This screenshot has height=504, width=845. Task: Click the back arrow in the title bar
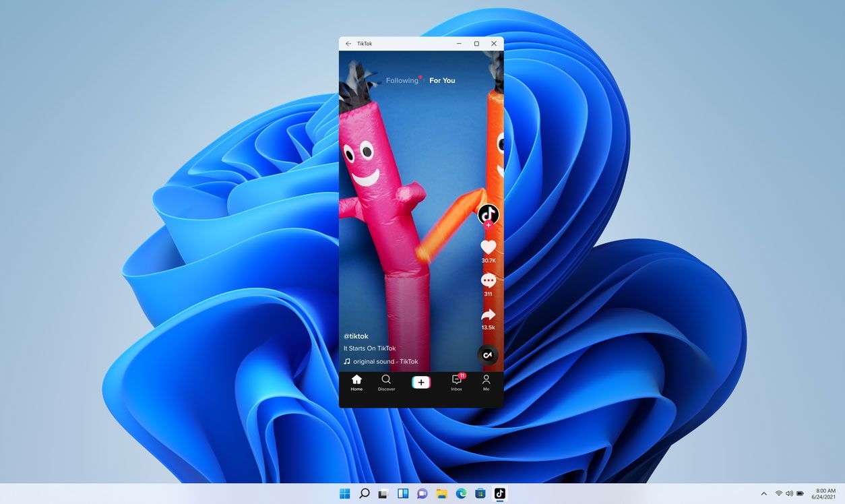[x=348, y=43]
